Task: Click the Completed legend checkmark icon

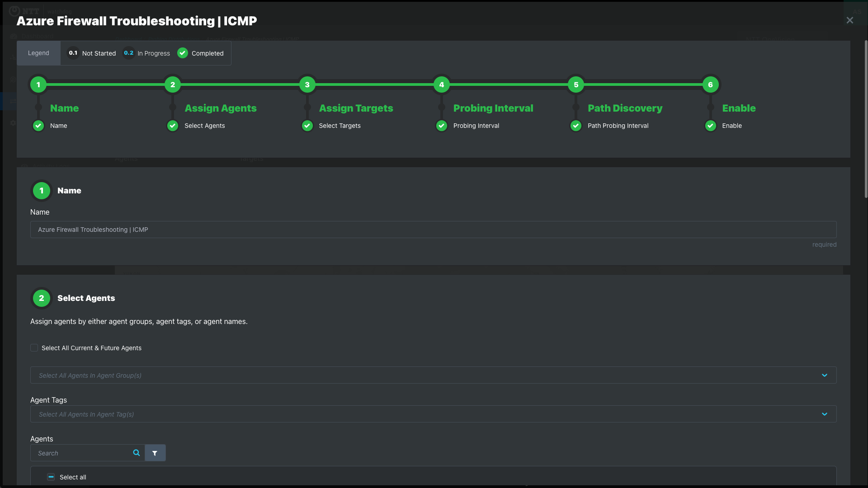Action: pyautogui.click(x=183, y=53)
